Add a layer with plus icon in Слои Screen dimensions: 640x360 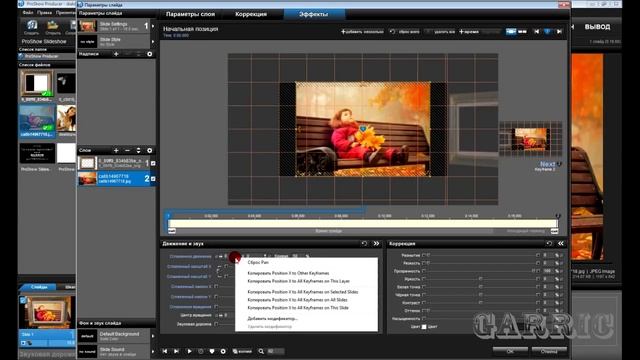pos(116,150)
